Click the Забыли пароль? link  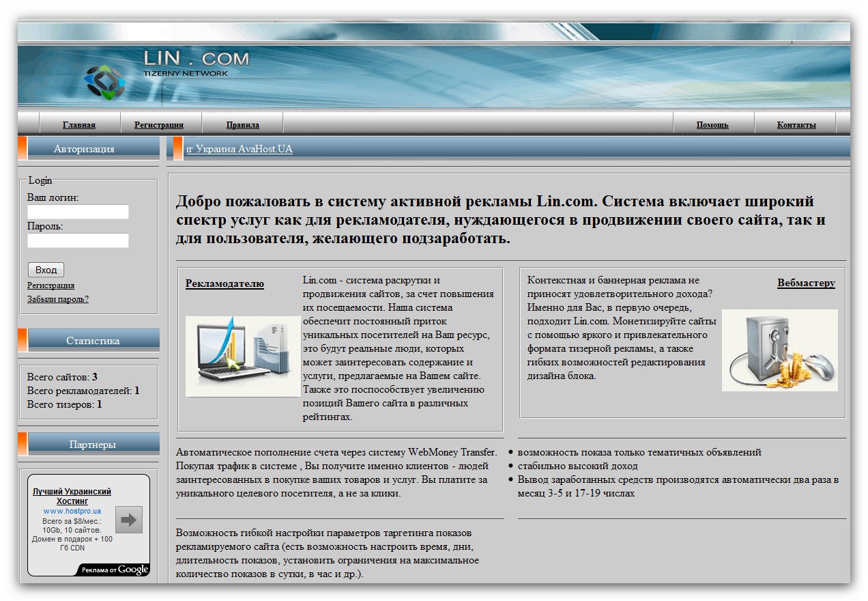58,299
